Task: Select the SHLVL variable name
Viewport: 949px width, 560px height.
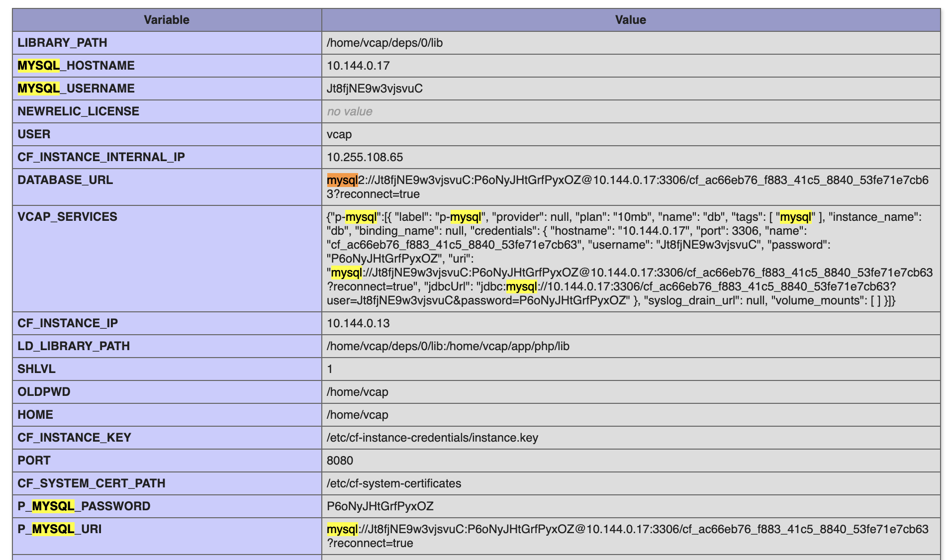Action: tap(36, 369)
